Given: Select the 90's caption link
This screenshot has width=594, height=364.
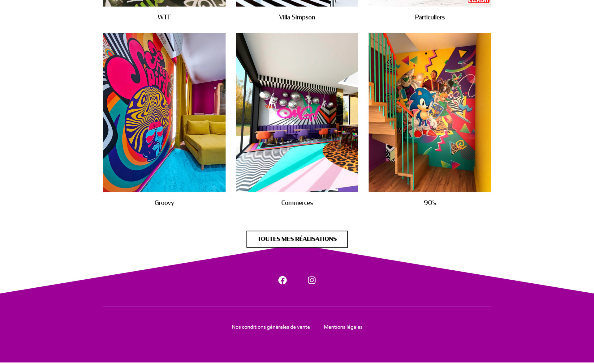Looking at the screenshot, I should click(x=430, y=203).
